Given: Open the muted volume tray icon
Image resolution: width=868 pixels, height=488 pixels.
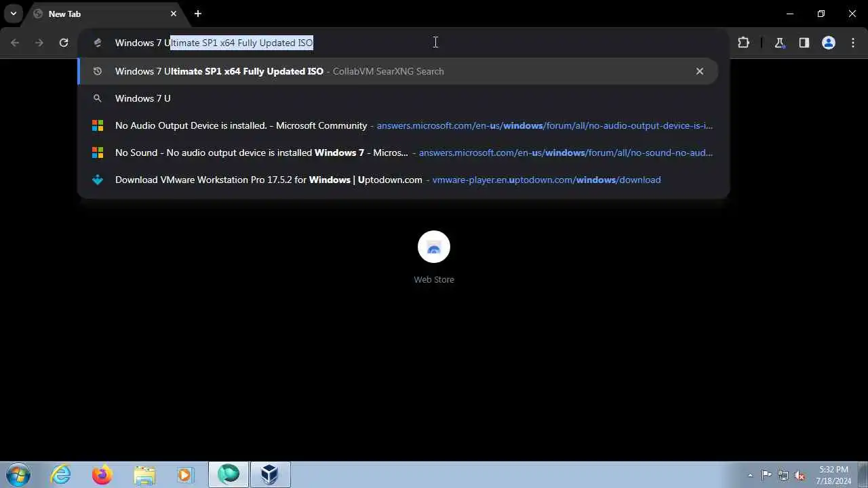Looking at the screenshot, I should tap(800, 475).
